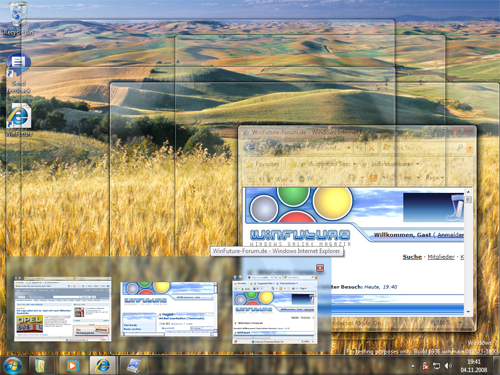Open the Page menu dropdown
500x375 pixels.
[x=434, y=178]
